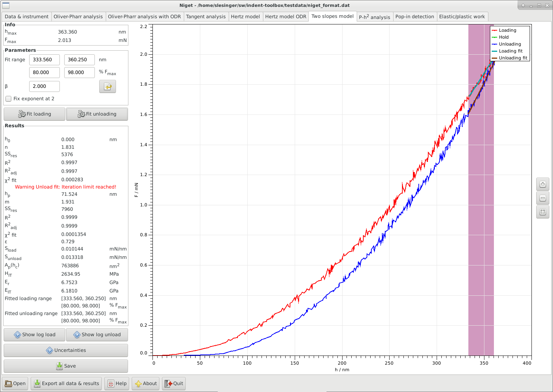The width and height of the screenshot is (553, 392).
Task: Click the Fit unloading button
Action: [x=97, y=114]
